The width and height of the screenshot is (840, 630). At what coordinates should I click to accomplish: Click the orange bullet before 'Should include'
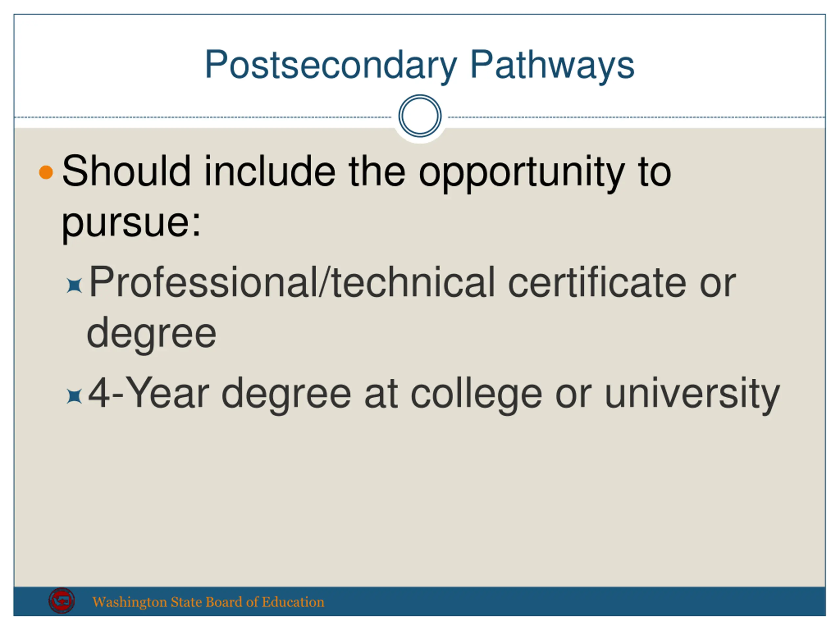coord(46,172)
